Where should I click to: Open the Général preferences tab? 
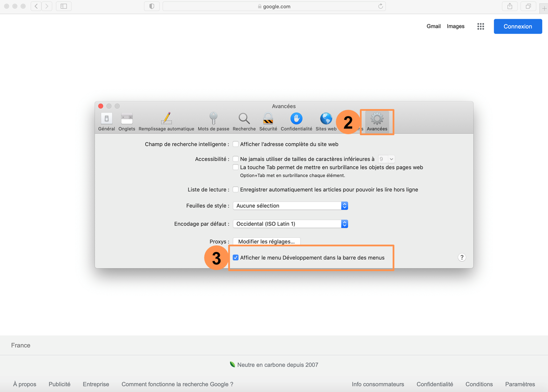tap(106, 122)
